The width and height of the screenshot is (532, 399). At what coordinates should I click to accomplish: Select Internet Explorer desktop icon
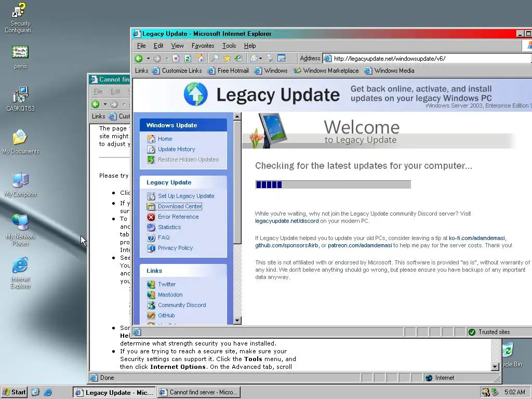pyautogui.click(x=20, y=273)
